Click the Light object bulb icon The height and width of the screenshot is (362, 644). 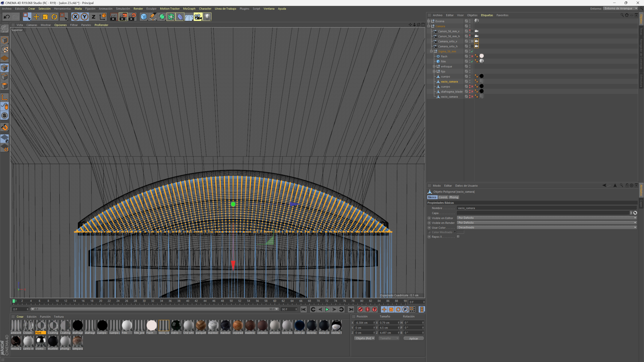coord(207,17)
